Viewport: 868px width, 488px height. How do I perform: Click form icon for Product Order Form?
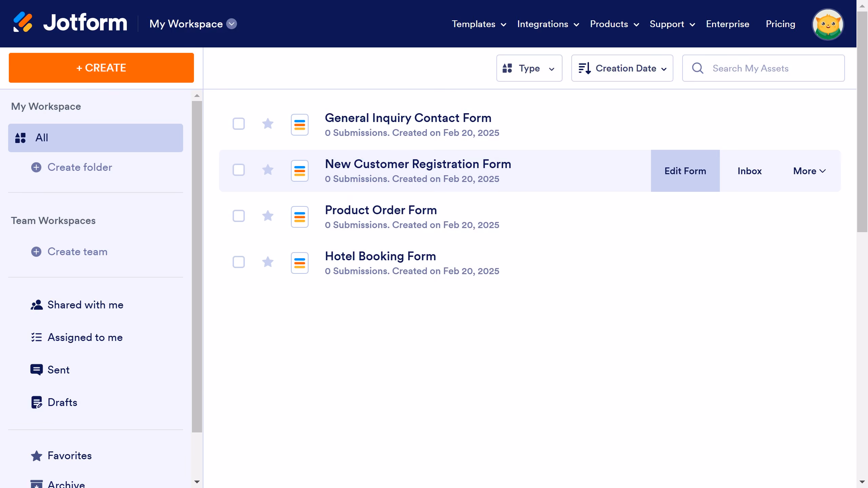300,217
